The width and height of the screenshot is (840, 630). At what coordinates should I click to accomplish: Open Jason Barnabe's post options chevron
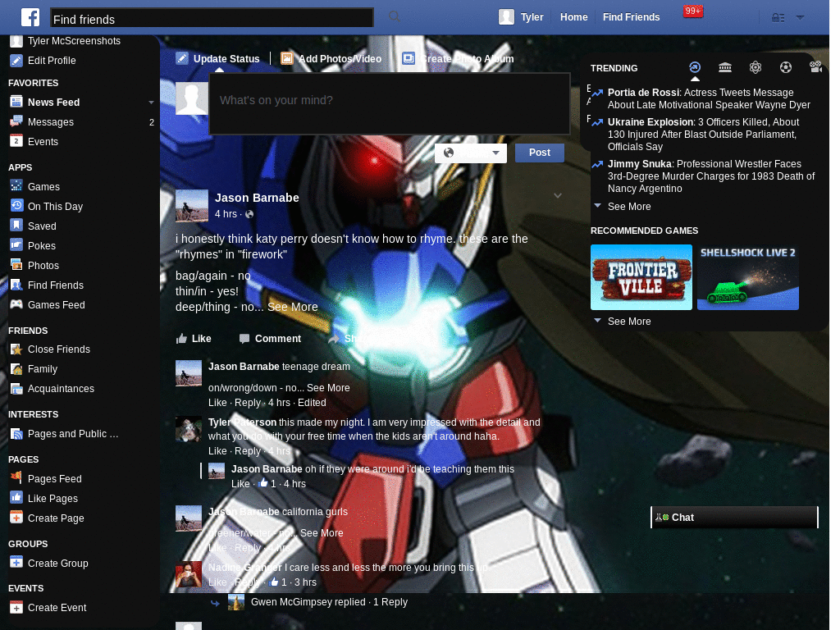point(558,196)
